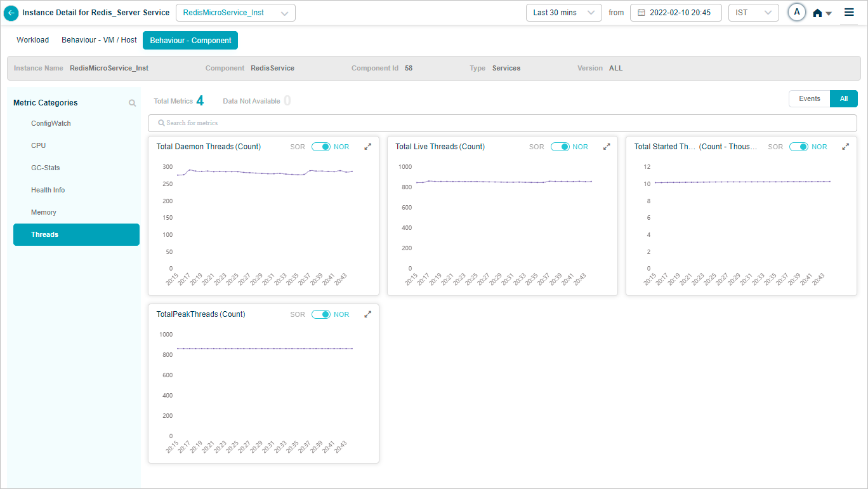Expand the Total Started Threads chart
Image resolution: width=868 pixels, height=489 pixels.
845,147
